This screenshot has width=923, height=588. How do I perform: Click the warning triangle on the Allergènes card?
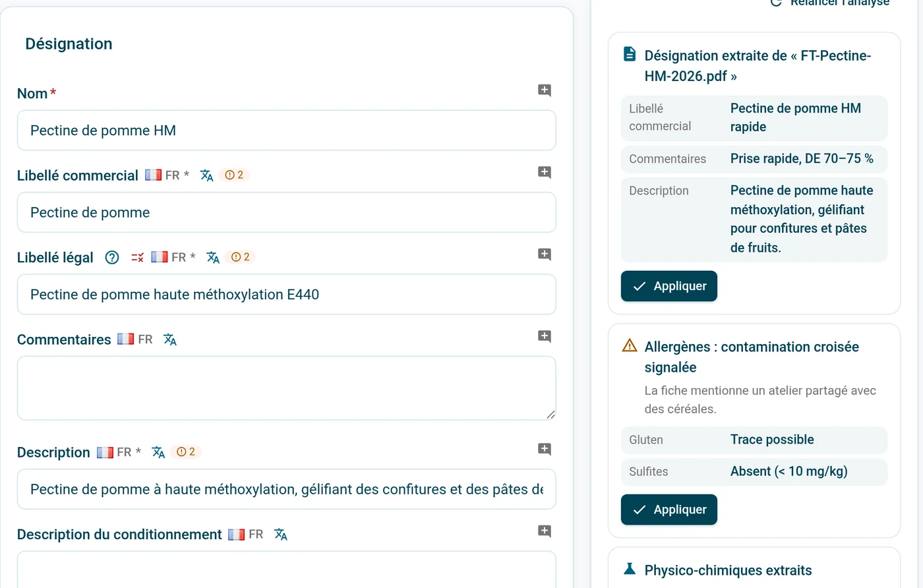point(630,345)
